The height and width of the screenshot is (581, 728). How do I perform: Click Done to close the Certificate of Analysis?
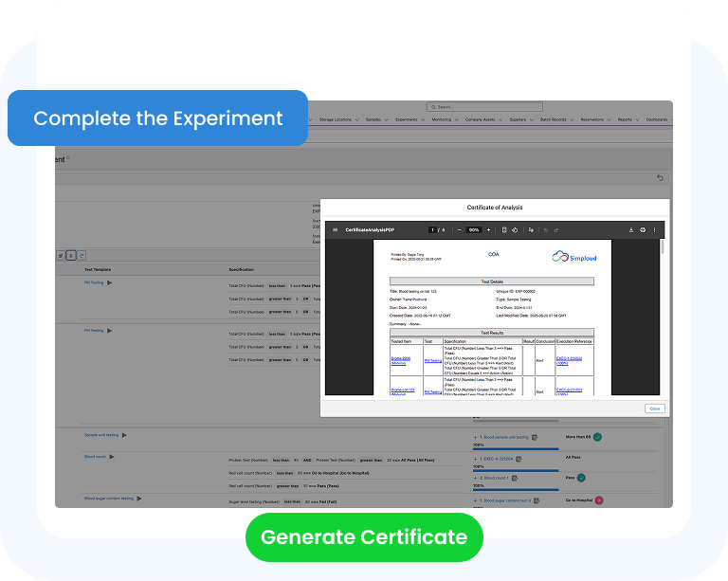655,409
